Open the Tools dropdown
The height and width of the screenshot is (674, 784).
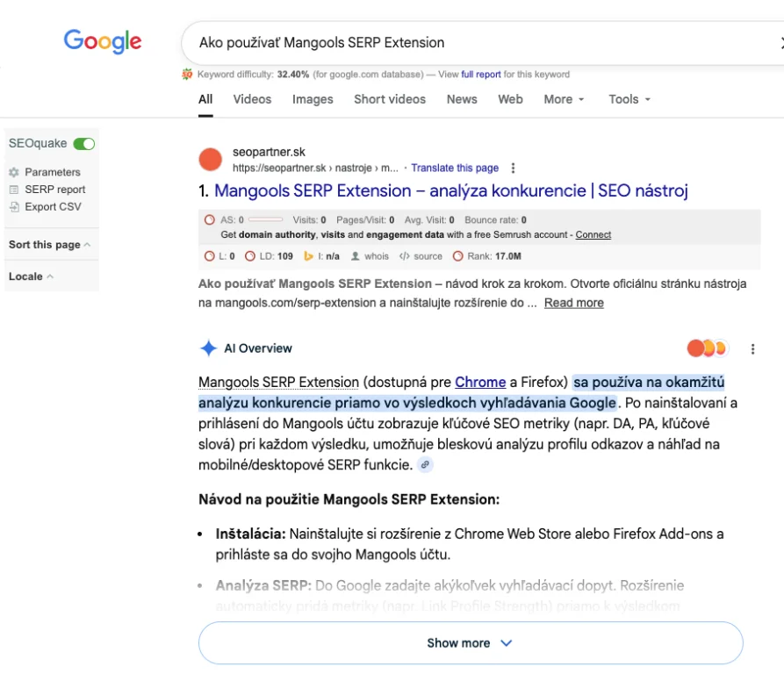pyautogui.click(x=629, y=99)
